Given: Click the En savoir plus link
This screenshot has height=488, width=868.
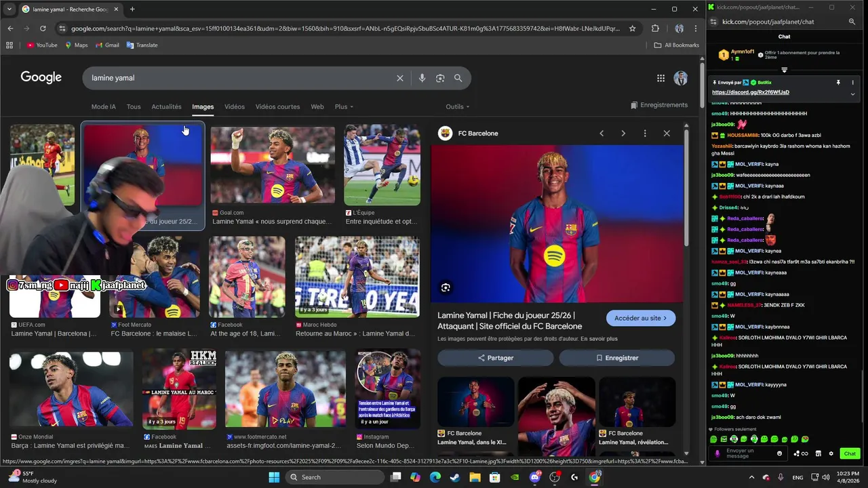Looking at the screenshot, I should pyautogui.click(x=599, y=339).
